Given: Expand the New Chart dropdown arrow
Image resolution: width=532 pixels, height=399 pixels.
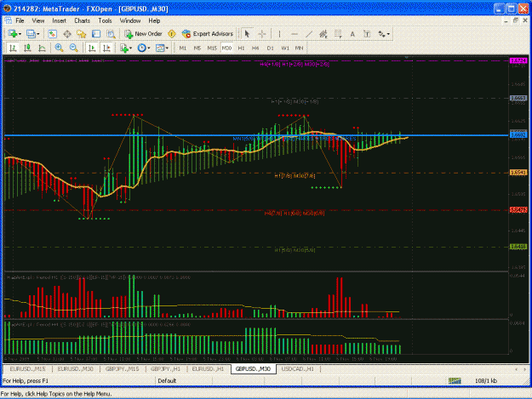Looking at the screenshot, I should [x=20, y=34].
